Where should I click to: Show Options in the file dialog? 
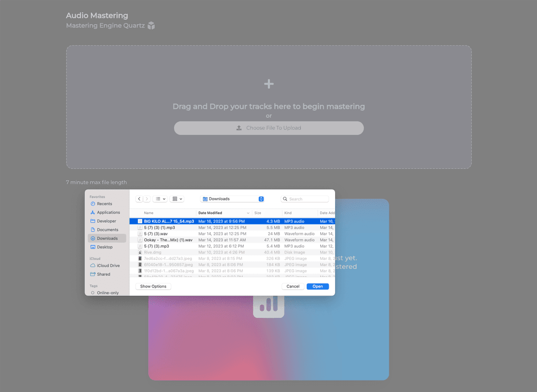coord(153,286)
